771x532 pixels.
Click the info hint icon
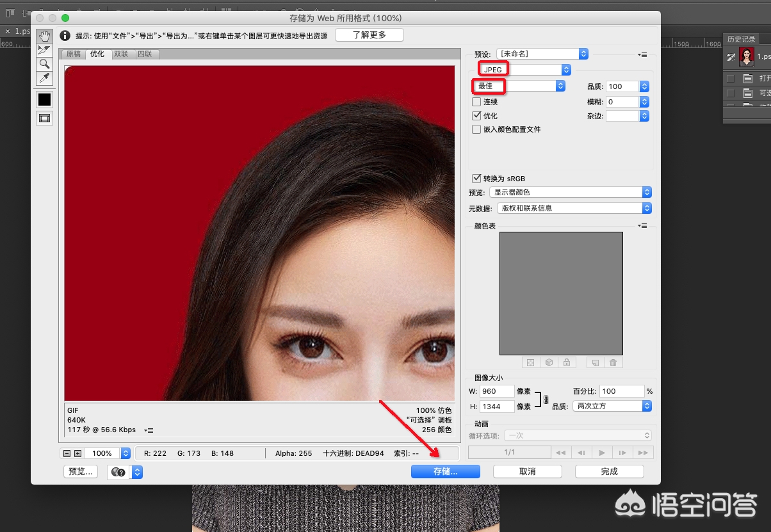(65, 35)
